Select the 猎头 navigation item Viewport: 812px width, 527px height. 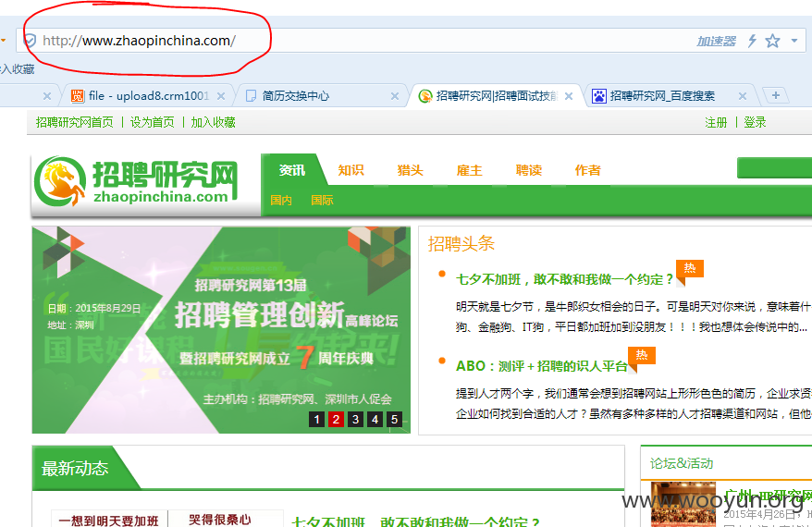(410, 170)
